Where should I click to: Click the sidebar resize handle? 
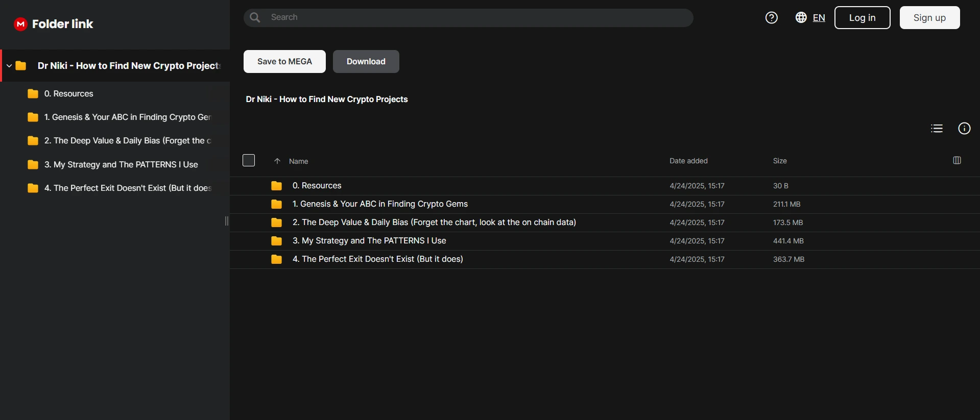click(x=227, y=221)
